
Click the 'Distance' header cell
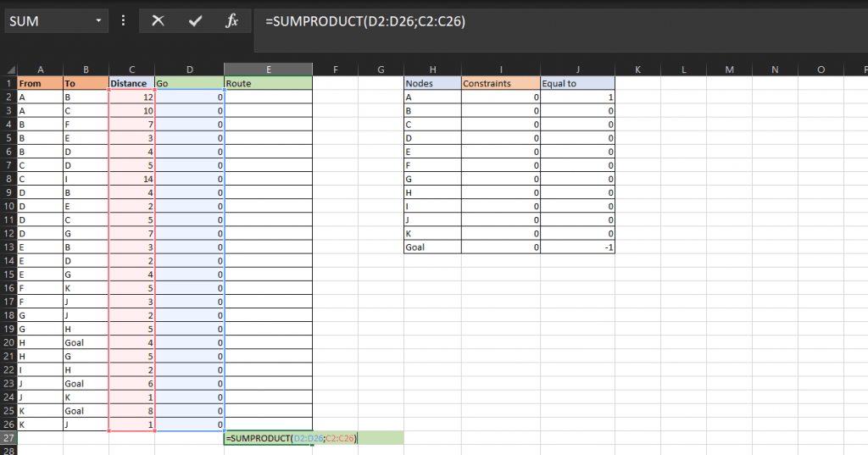tap(131, 84)
